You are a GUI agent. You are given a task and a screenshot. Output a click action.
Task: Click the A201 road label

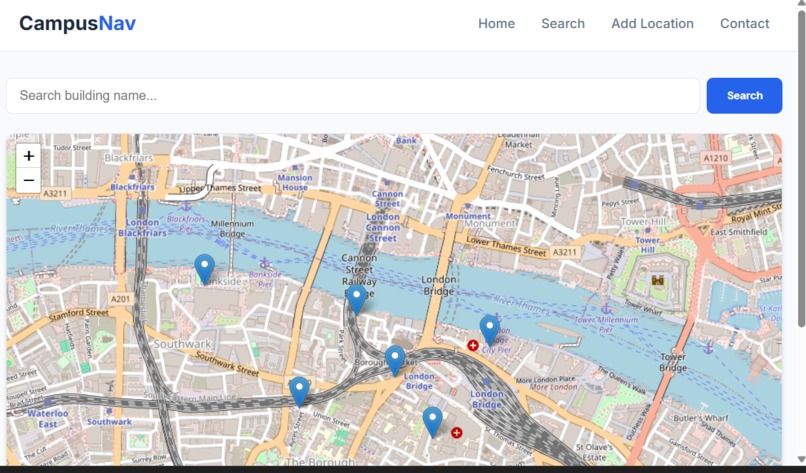pos(121,299)
